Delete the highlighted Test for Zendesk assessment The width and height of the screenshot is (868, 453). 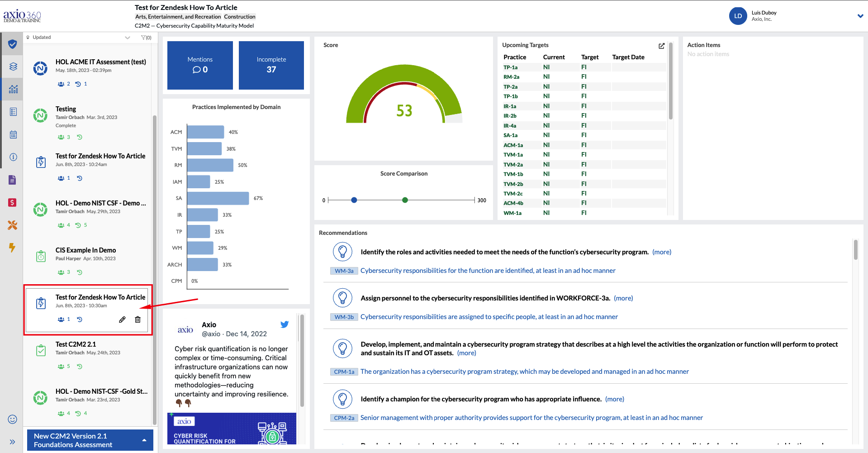(138, 319)
